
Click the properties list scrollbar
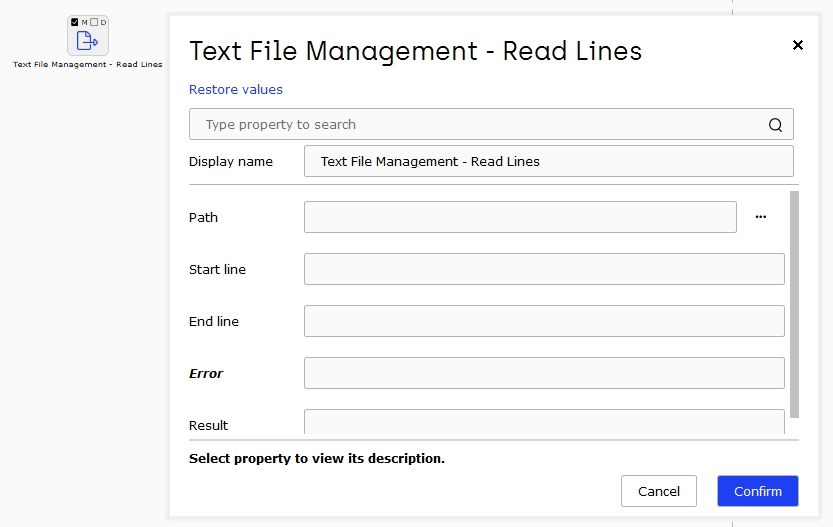794,304
